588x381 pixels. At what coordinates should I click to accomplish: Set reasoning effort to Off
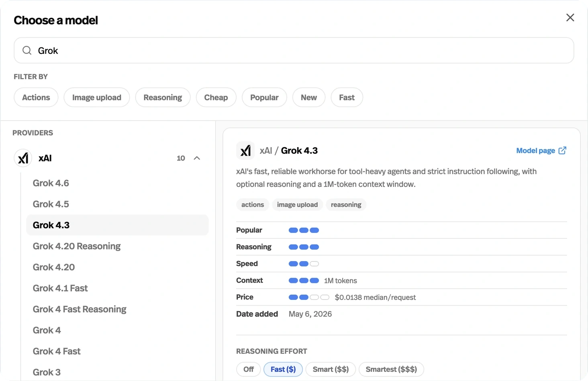[249, 369]
